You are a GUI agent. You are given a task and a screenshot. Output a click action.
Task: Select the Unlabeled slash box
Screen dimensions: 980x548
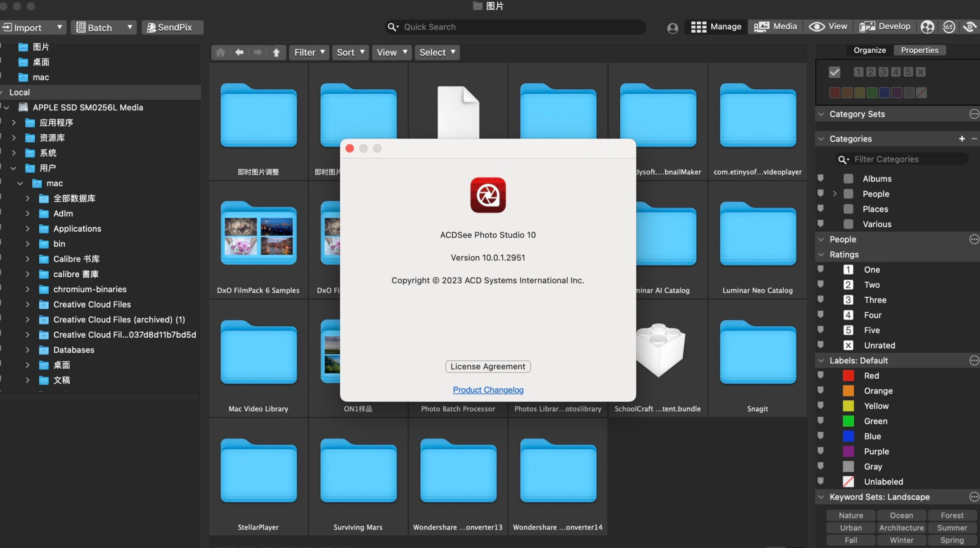pos(848,482)
